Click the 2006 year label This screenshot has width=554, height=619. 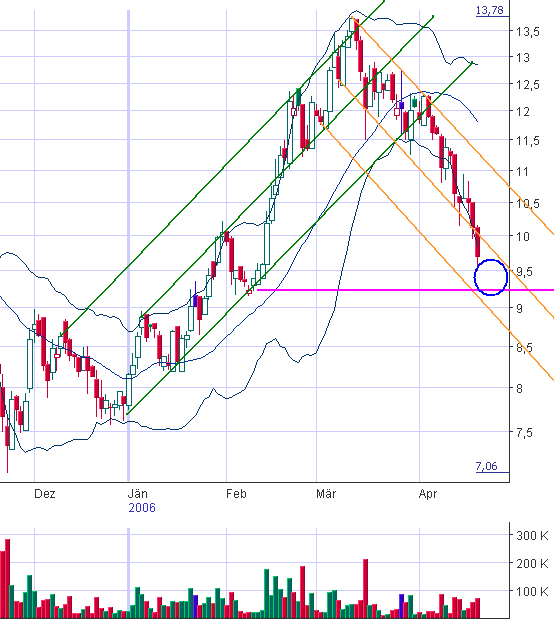[x=142, y=508]
